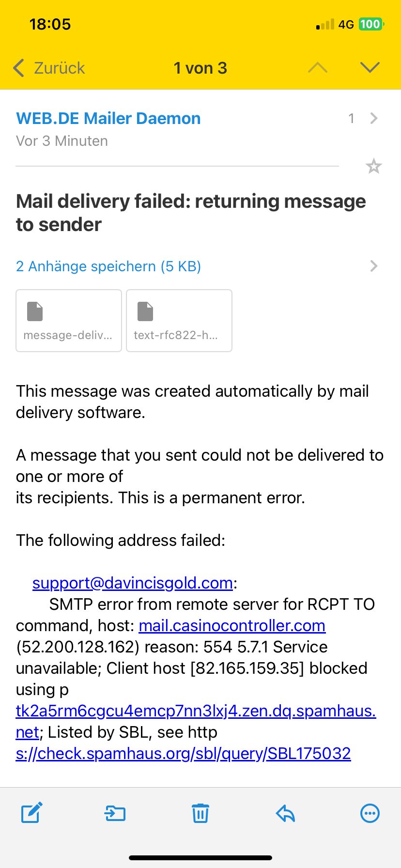
Task: Tap the reply arrow icon
Action: (x=286, y=813)
